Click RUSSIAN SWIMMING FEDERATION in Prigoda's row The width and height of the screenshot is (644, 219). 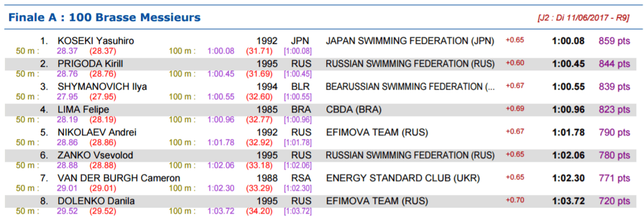tap(410, 64)
